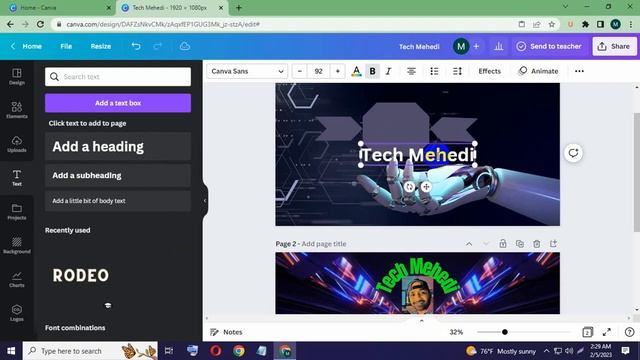Click the font size field showing 92
640x360 pixels.
coord(318,71)
